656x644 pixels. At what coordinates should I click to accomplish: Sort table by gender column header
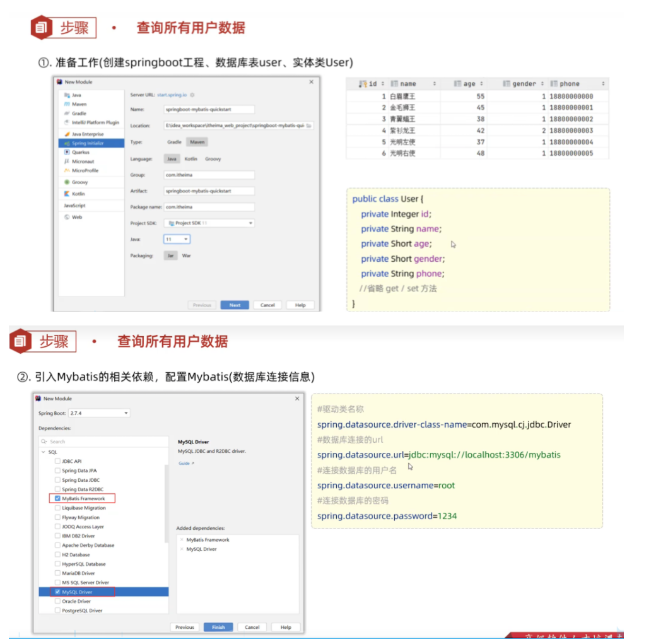(x=524, y=84)
